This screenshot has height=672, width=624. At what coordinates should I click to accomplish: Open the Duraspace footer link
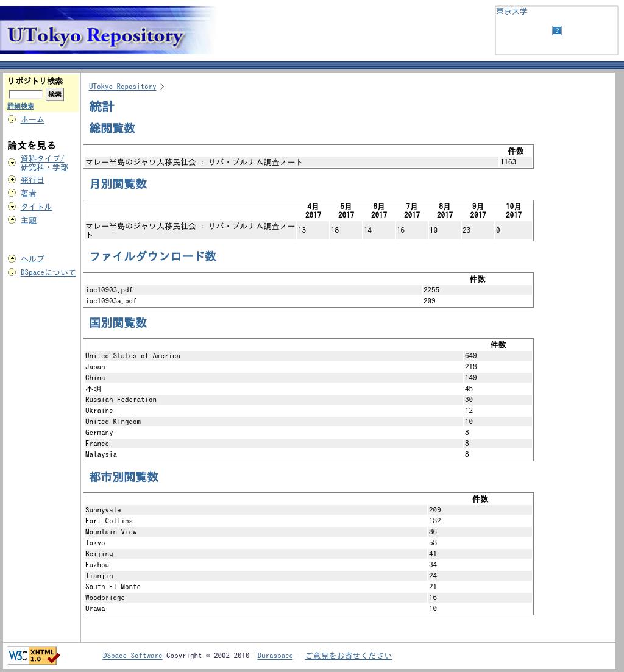[275, 656]
